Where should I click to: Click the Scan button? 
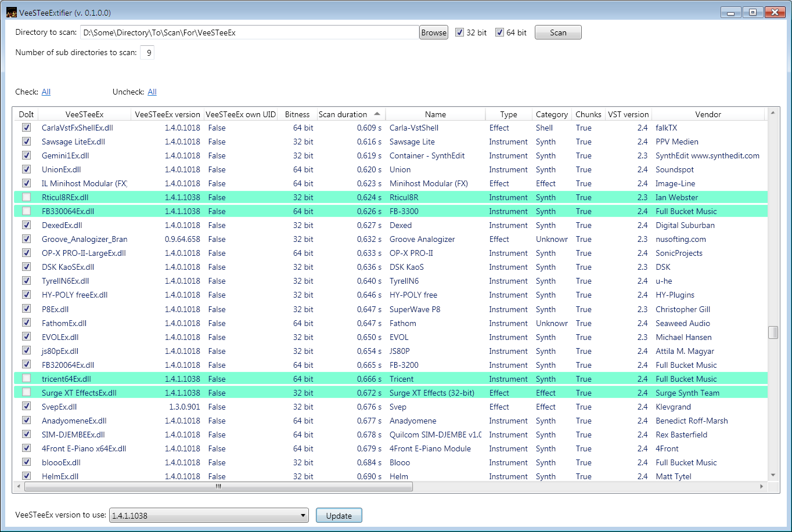pos(558,32)
